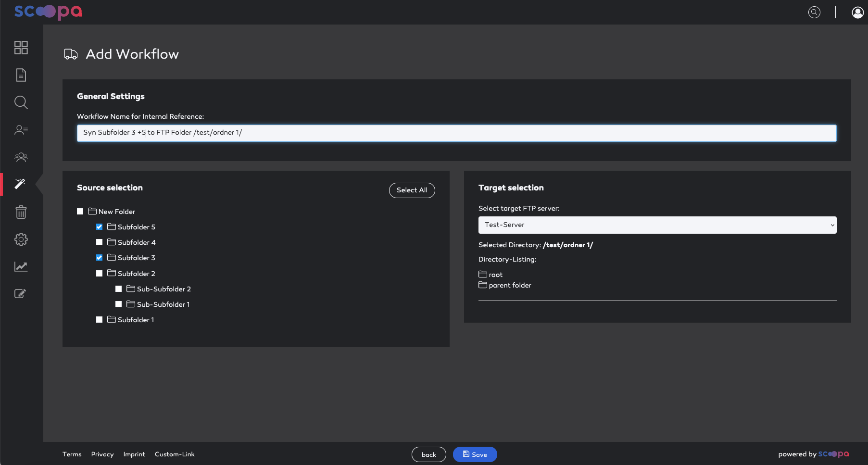Check the Subfolder 1 checkbox
Image resolution: width=868 pixels, height=465 pixels.
pos(100,320)
